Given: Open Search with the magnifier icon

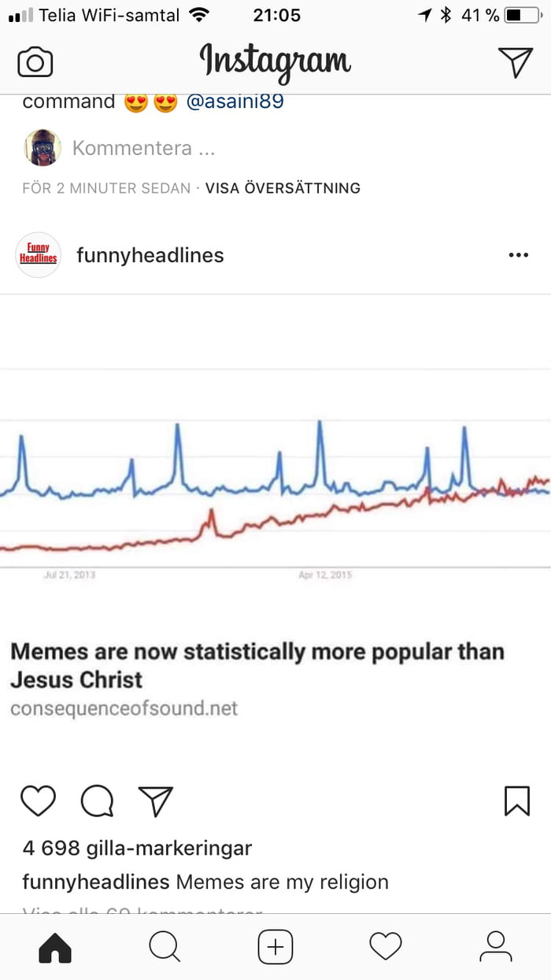Looking at the screenshot, I should (x=165, y=947).
